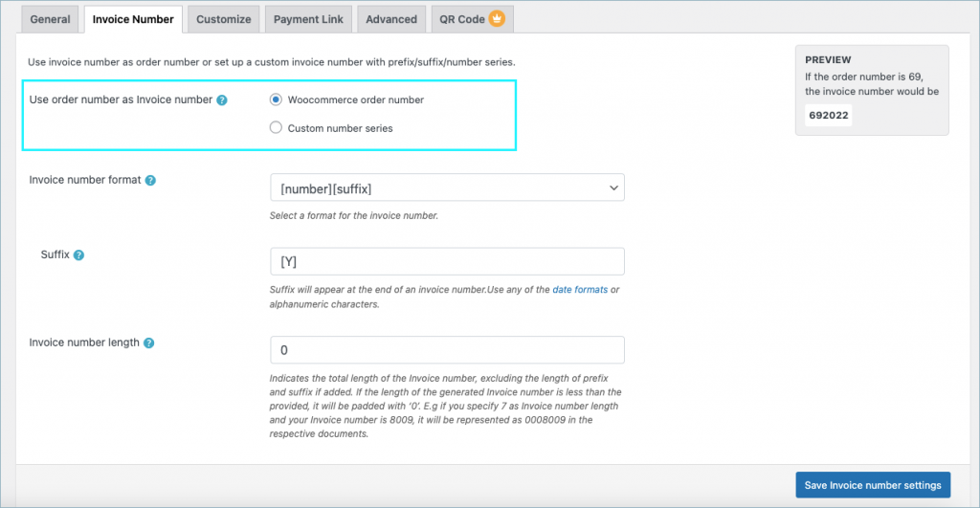Click 'Select a format for the invoice number.' hint
The width and height of the screenshot is (980, 508).
pyautogui.click(x=354, y=215)
